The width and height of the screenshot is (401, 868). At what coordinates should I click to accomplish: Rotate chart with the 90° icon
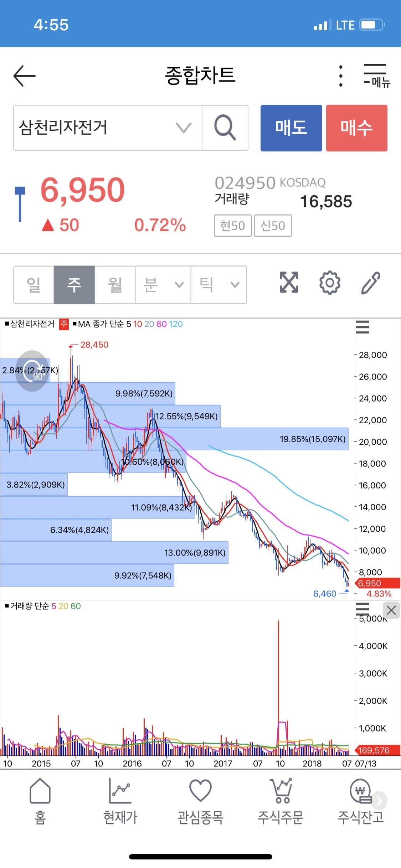pos(32,371)
